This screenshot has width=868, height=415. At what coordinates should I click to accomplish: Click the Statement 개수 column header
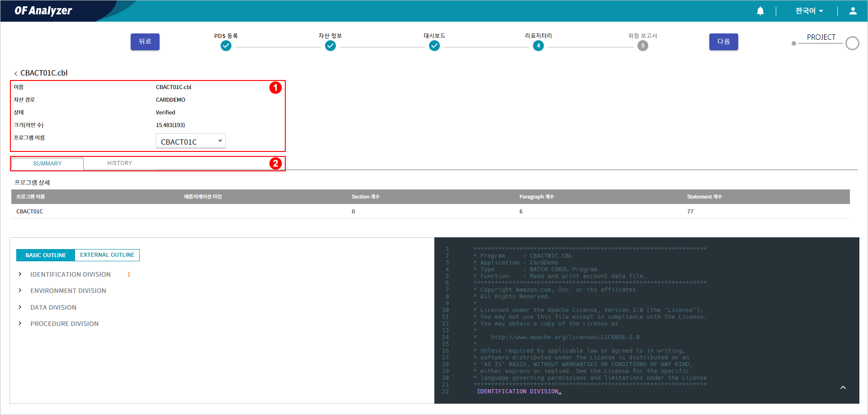coord(705,197)
